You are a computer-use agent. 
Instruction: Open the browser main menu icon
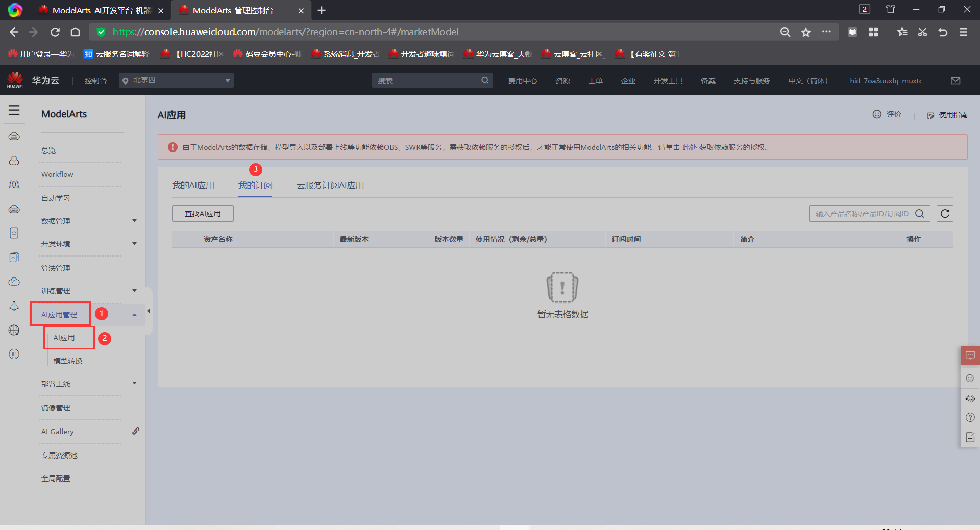click(x=964, y=32)
